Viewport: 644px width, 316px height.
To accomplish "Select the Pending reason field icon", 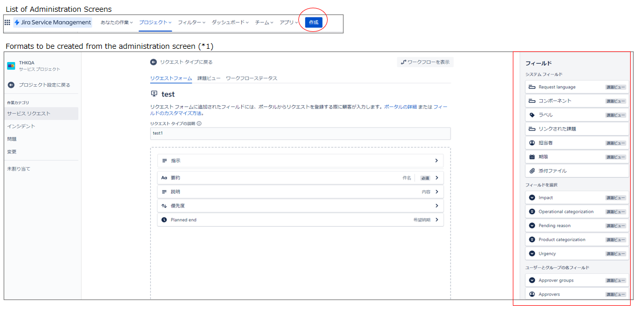I will coord(532,226).
